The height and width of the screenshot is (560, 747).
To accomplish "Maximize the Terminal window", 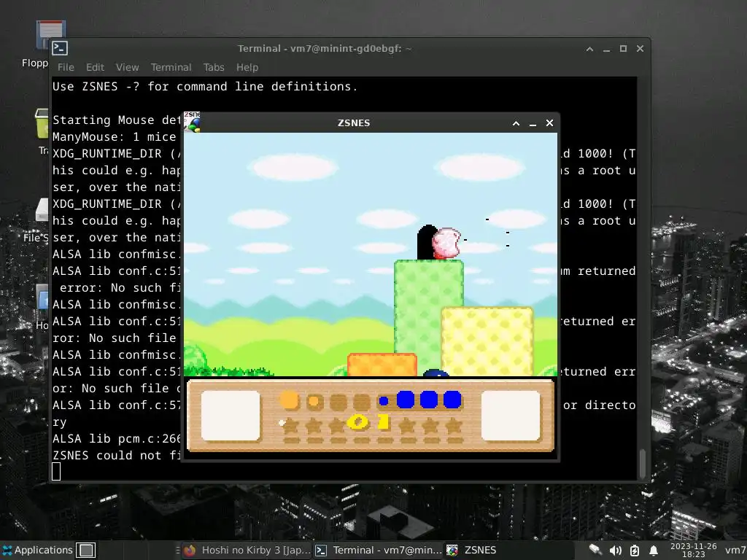I will click(623, 49).
